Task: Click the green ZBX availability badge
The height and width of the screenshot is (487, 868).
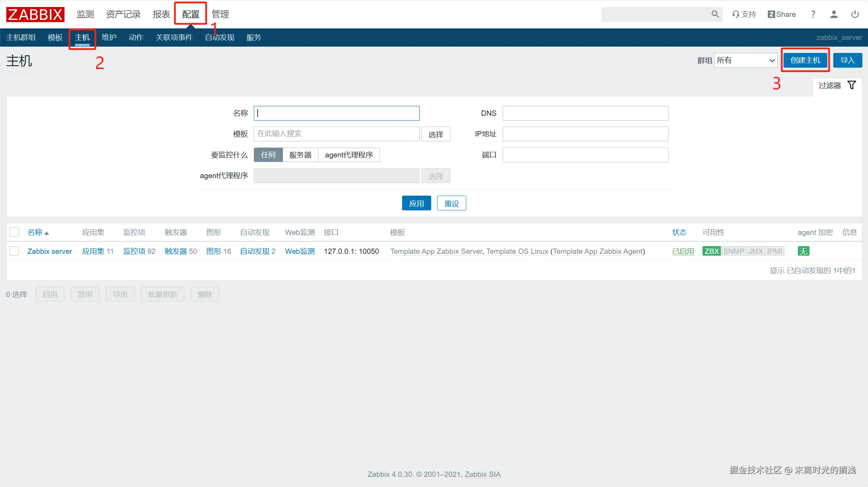Action: [711, 251]
